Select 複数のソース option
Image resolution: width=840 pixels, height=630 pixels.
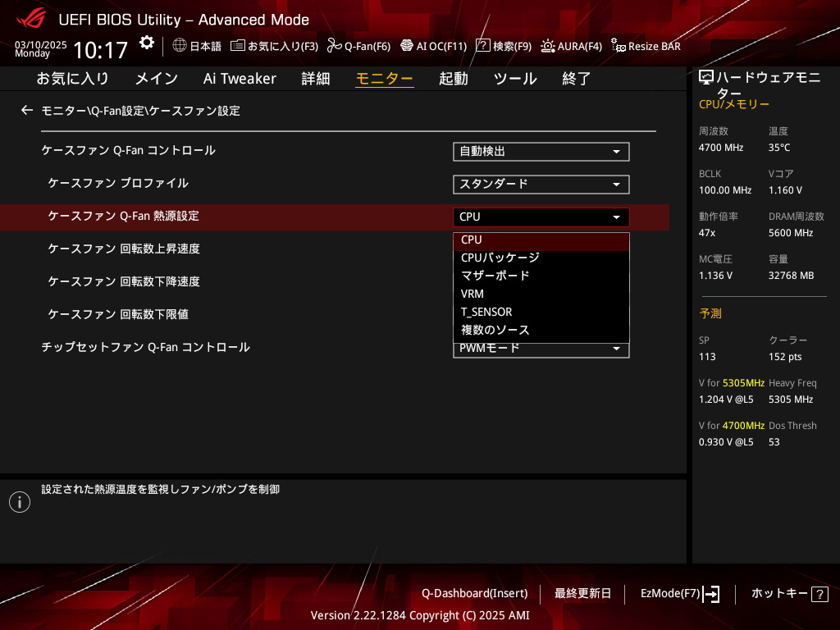541,330
